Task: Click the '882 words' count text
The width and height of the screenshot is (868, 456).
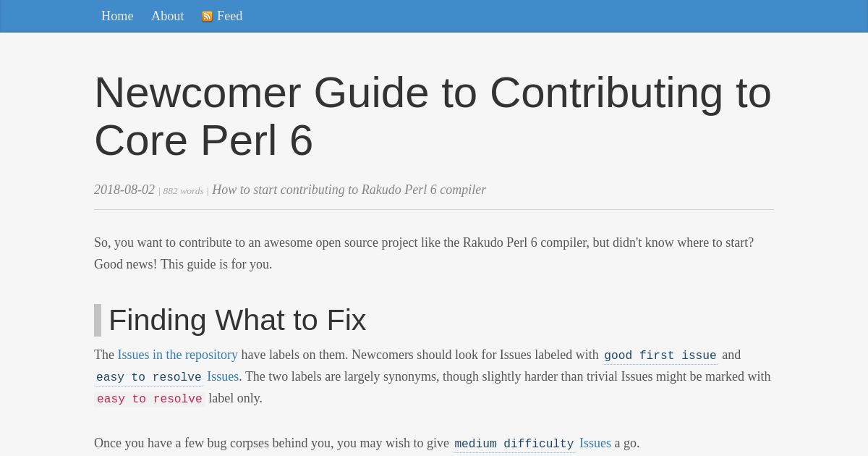Action: (x=183, y=191)
